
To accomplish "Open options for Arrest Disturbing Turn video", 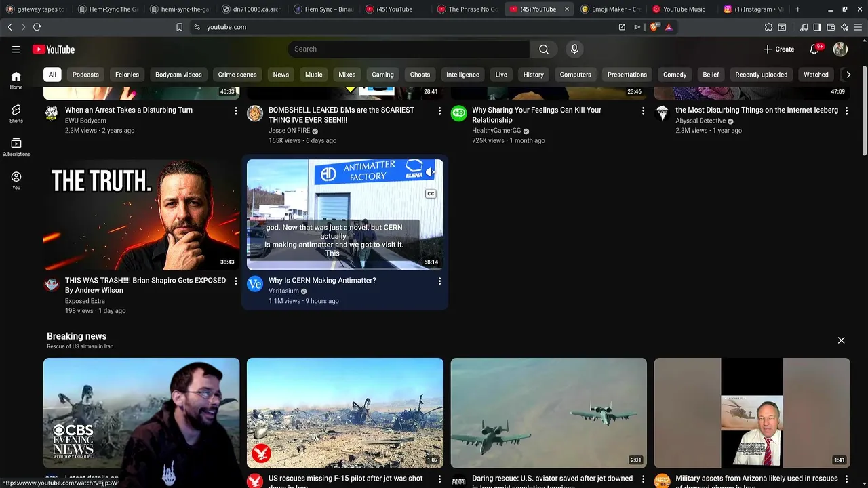I will click(236, 110).
